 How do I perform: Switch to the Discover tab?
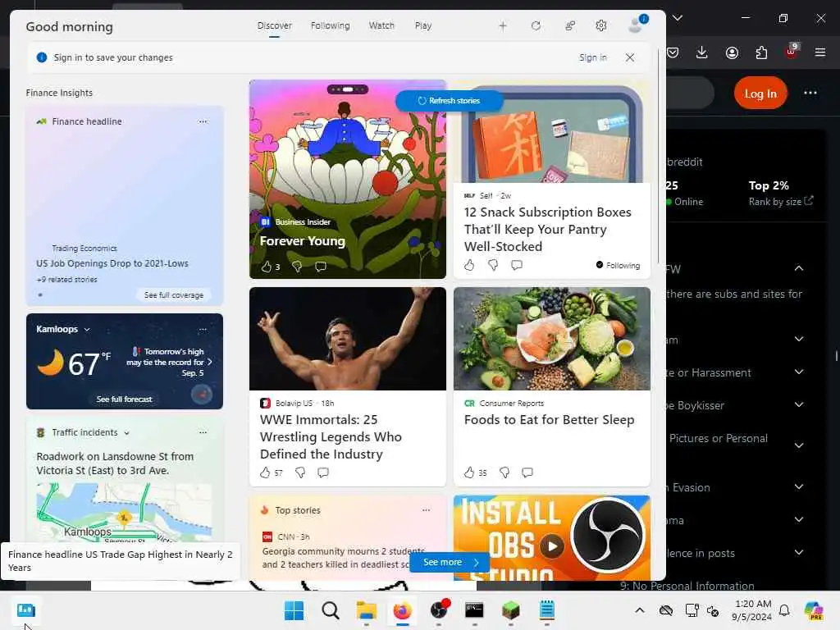pos(274,25)
